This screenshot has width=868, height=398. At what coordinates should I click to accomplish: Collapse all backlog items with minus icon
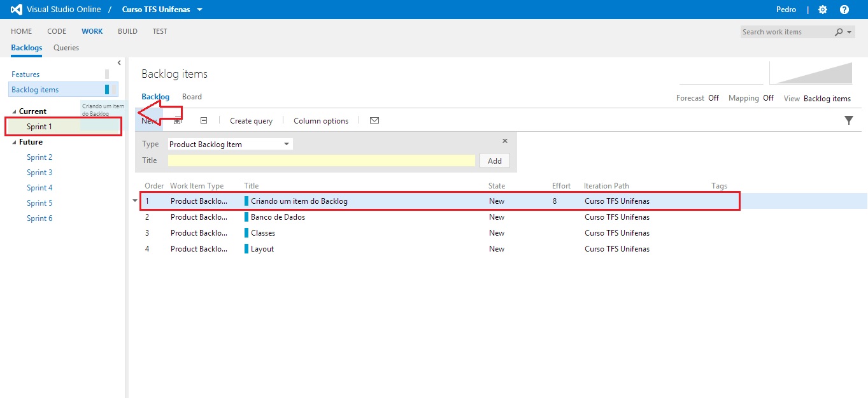click(x=204, y=120)
